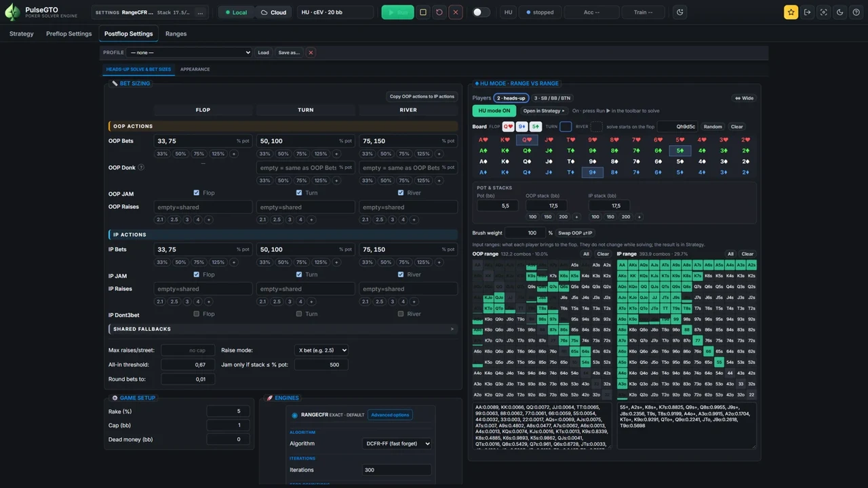Uncheck OOP JAM River checkbox
This screenshot has width=868, height=488.
(401, 192)
